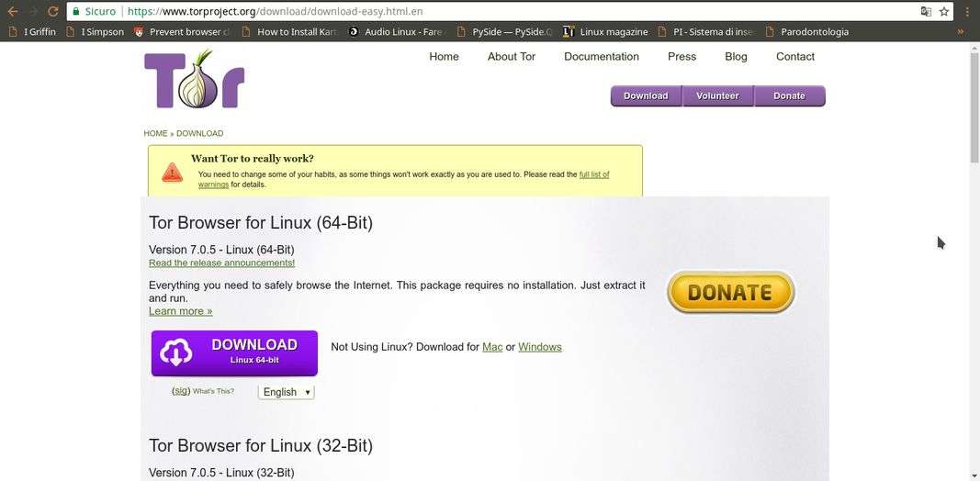
Task: Open the Parodontologia bookmark
Action: coord(807,31)
